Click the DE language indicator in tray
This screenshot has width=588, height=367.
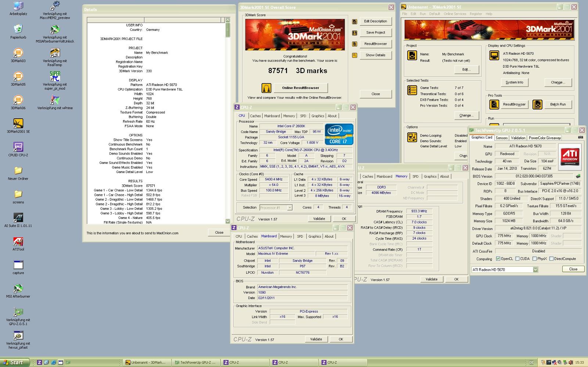pyautogui.click(x=531, y=363)
